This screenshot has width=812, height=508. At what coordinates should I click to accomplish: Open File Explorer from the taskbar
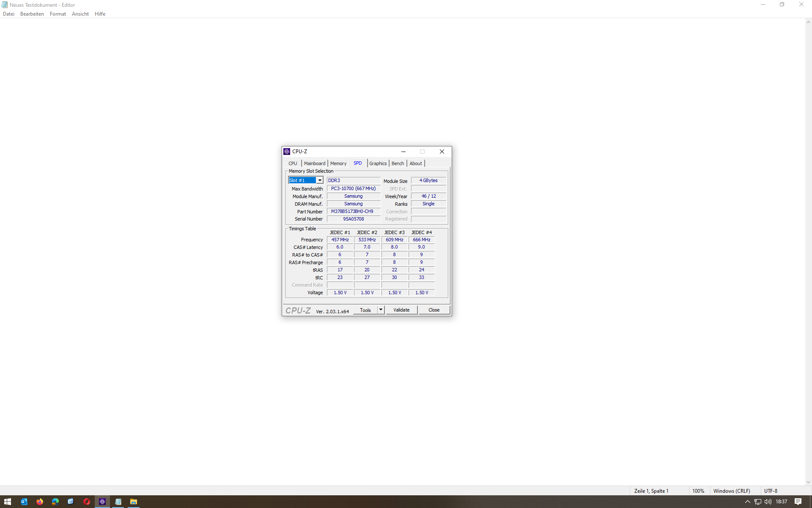click(134, 502)
